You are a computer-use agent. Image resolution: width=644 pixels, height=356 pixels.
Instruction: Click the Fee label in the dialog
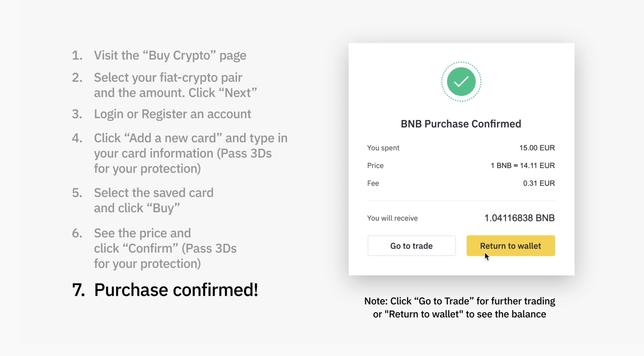[x=373, y=183]
